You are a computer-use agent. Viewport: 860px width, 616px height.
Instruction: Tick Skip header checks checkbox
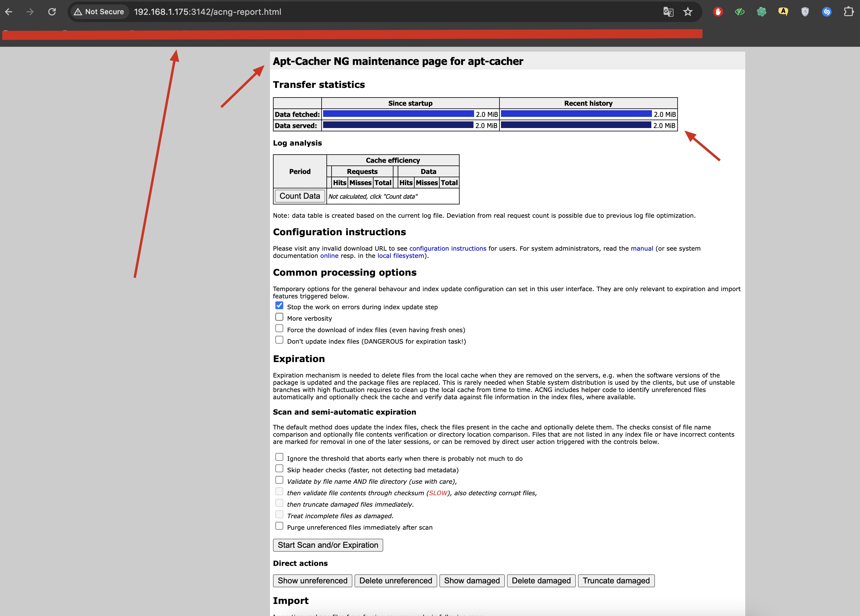279,468
